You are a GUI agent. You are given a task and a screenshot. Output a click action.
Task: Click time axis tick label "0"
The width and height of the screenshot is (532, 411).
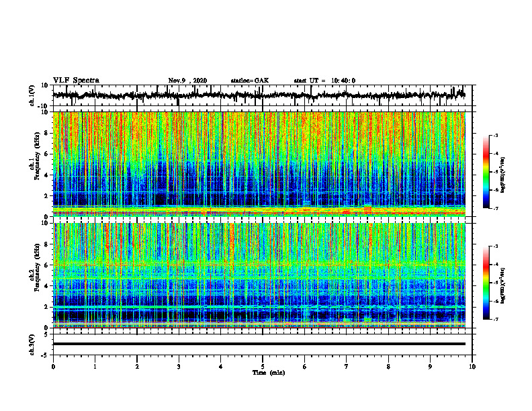53,367
